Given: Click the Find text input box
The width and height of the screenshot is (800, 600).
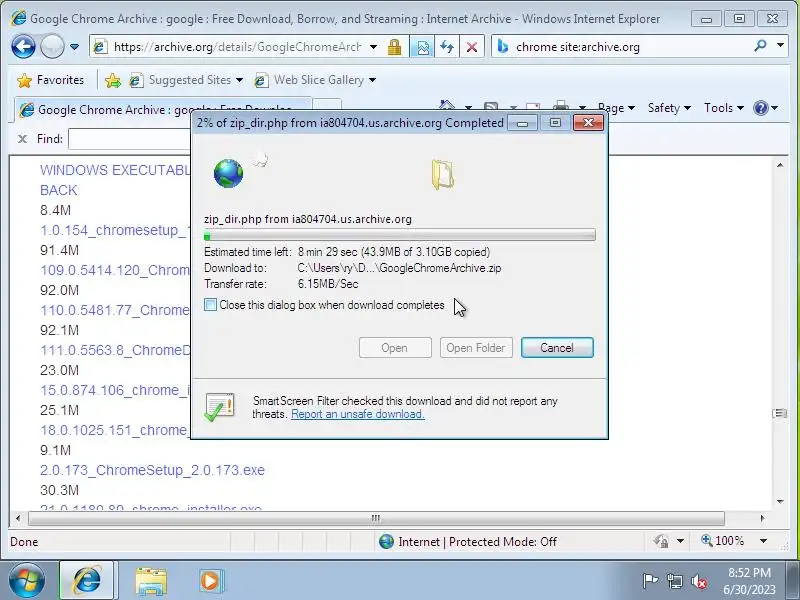Looking at the screenshot, I should point(130,139).
